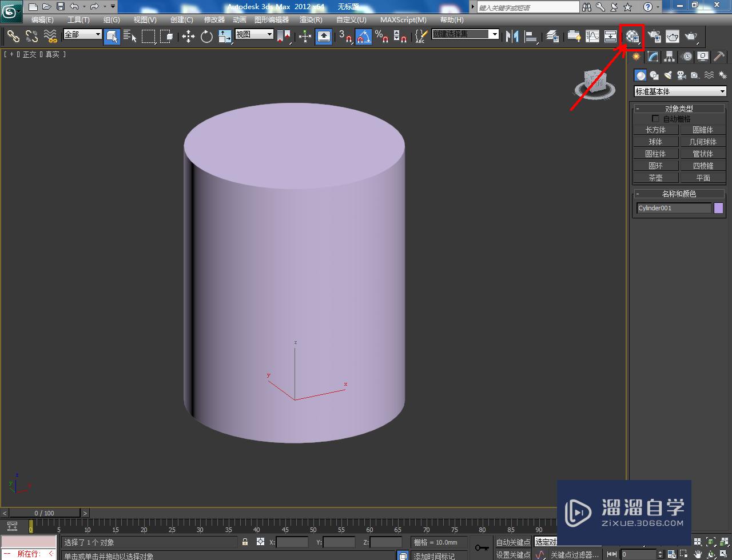Collapse the 名称和颜色 rollout
This screenshot has height=560, width=732.
pyautogui.click(x=679, y=194)
